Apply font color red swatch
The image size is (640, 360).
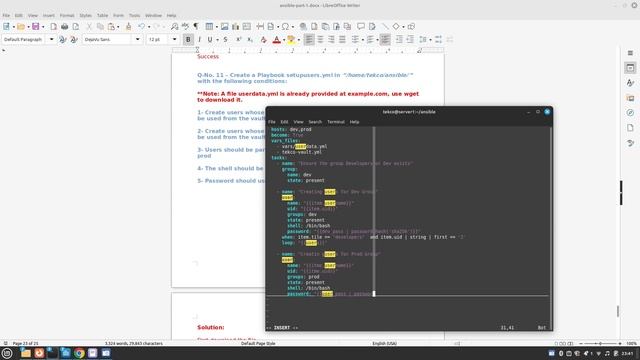[276, 40]
